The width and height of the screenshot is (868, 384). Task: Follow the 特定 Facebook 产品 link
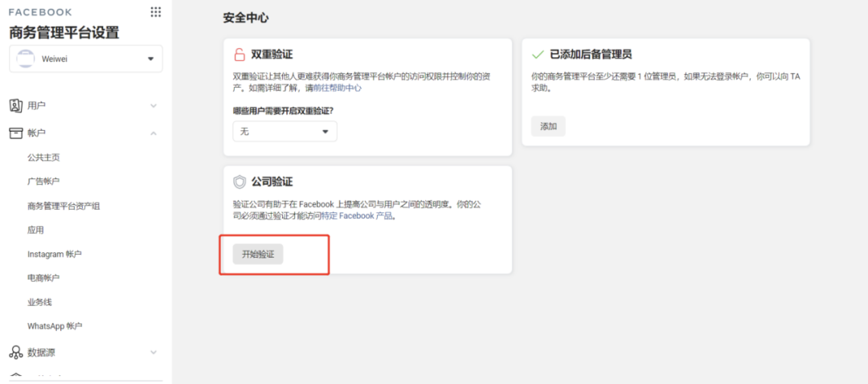(x=358, y=216)
